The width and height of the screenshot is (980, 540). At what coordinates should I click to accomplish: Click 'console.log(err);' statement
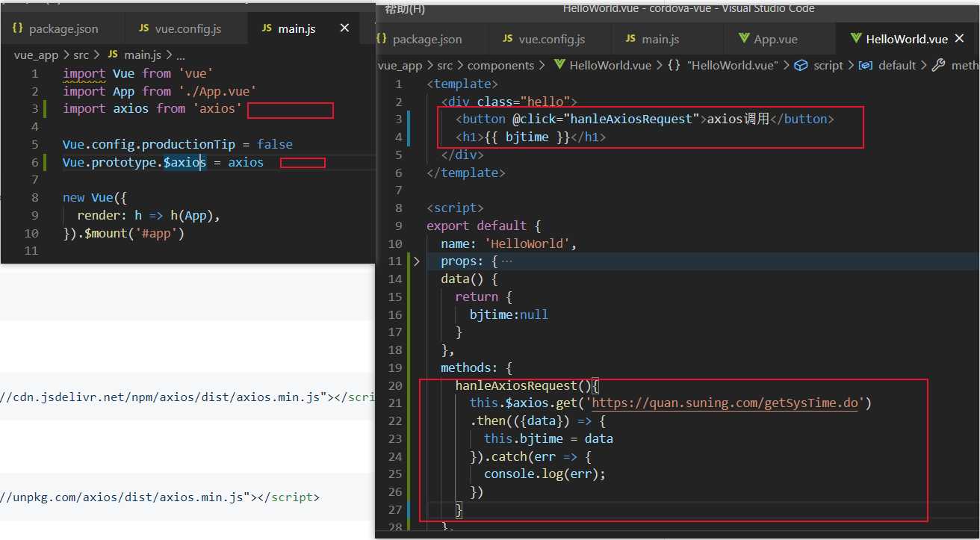pyautogui.click(x=545, y=474)
